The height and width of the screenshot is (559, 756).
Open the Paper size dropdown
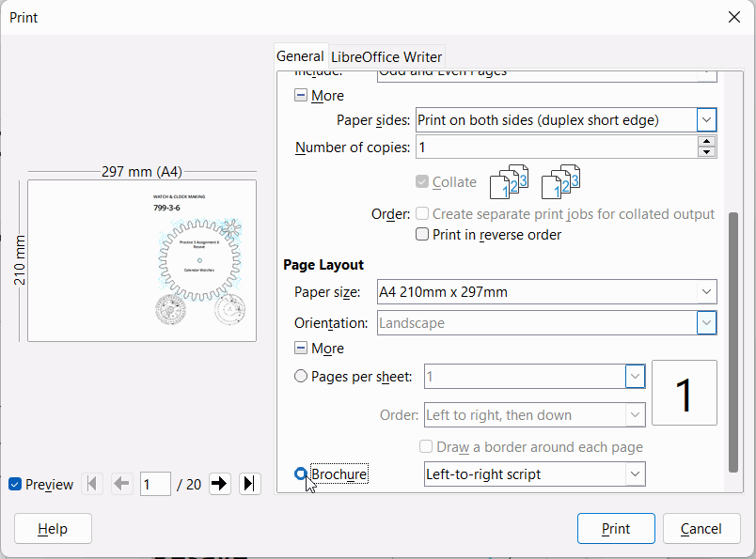coord(705,291)
